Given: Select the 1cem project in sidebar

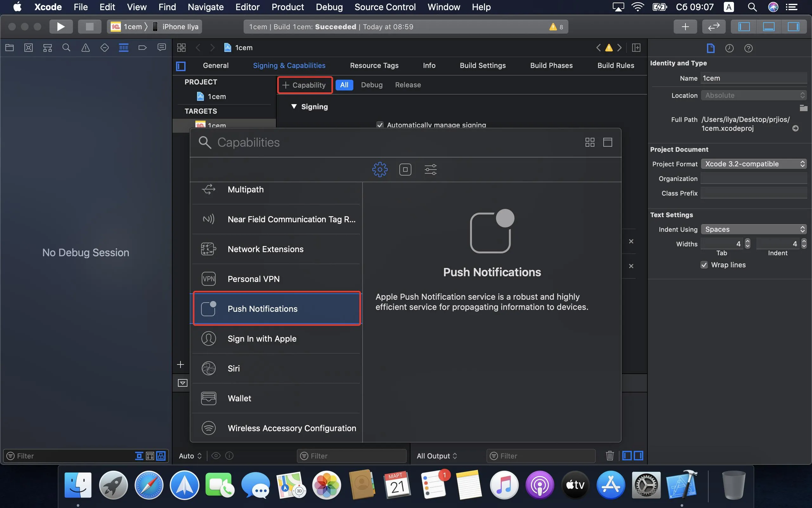Looking at the screenshot, I should pyautogui.click(x=211, y=97).
